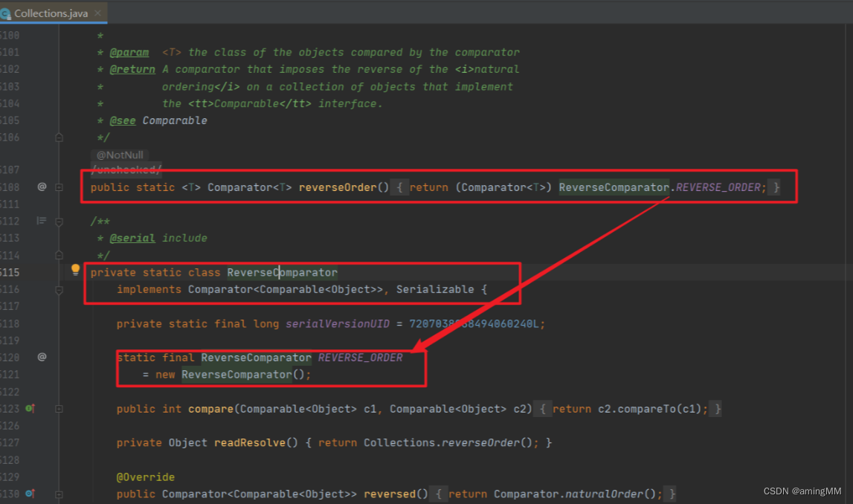Collapse the @serial Javadoc comment start
Viewport: 853px width, 504px height.
click(x=59, y=222)
